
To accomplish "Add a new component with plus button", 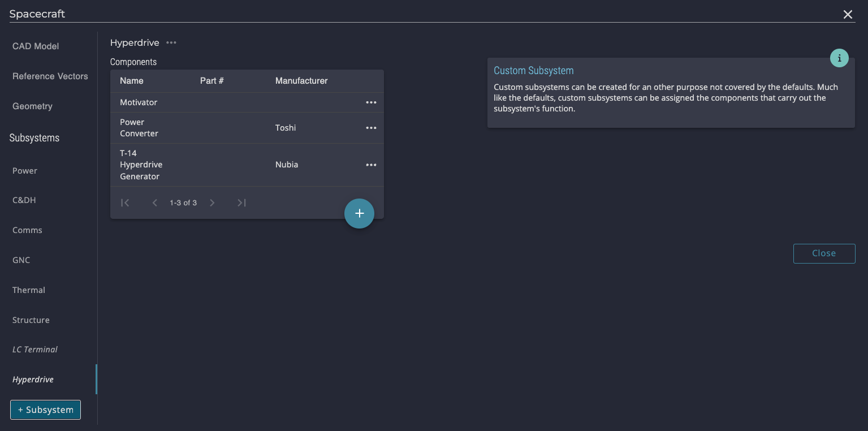I will [x=359, y=213].
